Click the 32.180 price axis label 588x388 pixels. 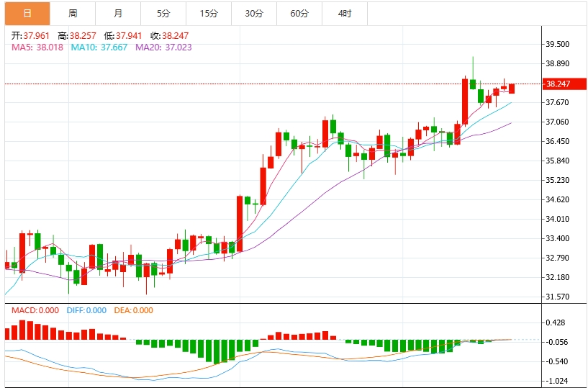(558, 277)
